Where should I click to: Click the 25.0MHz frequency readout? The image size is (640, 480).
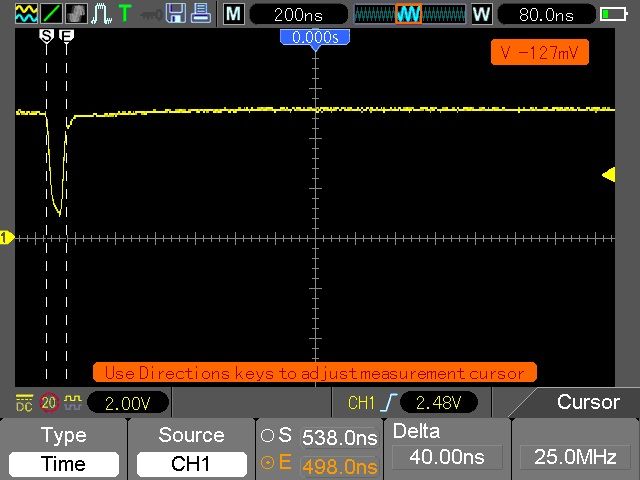[x=575, y=457]
